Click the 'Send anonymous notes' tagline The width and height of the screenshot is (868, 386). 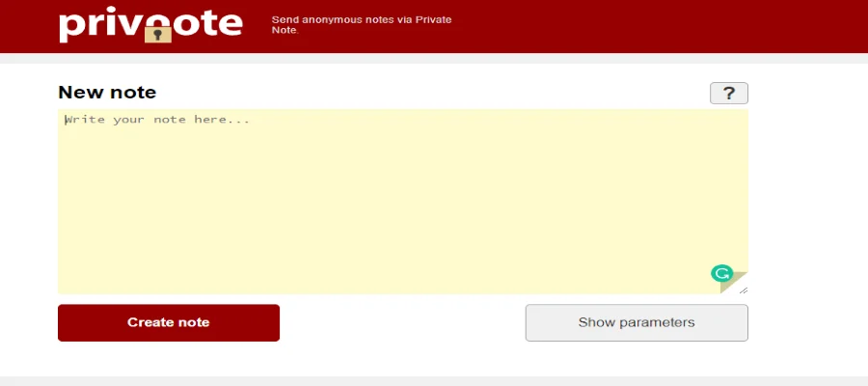[x=362, y=25]
